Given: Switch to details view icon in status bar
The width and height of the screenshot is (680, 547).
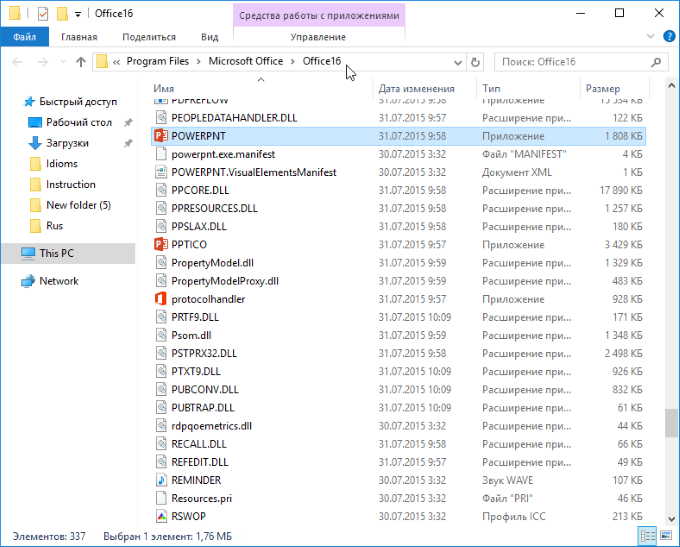Looking at the screenshot, I should pos(647,536).
